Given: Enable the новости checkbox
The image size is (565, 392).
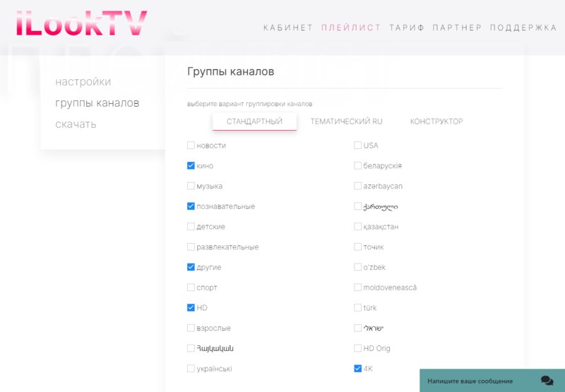Looking at the screenshot, I should coord(191,145).
